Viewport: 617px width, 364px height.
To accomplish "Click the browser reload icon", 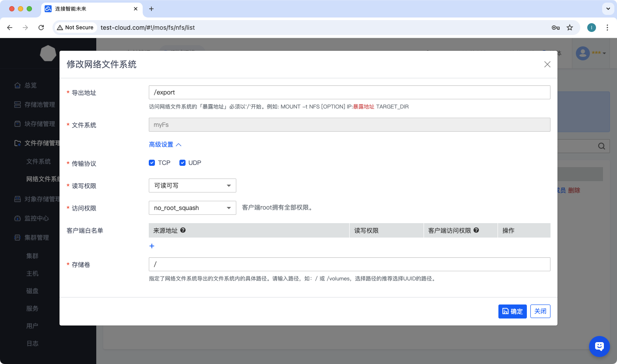I will 41,28.
